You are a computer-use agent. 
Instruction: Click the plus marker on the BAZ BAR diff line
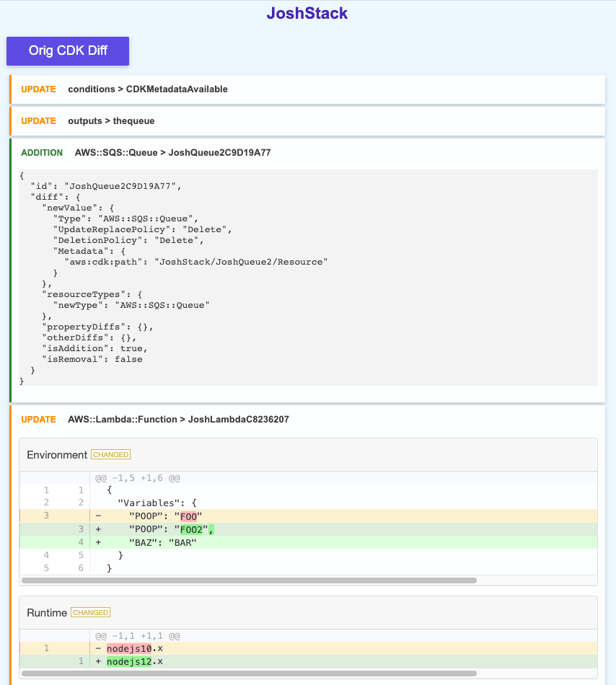[x=97, y=542]
